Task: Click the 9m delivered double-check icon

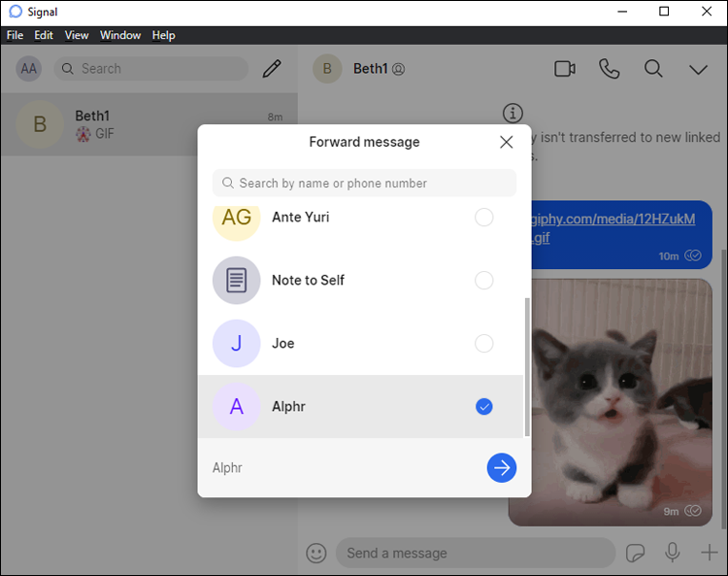Action: (x=693, y=511)
